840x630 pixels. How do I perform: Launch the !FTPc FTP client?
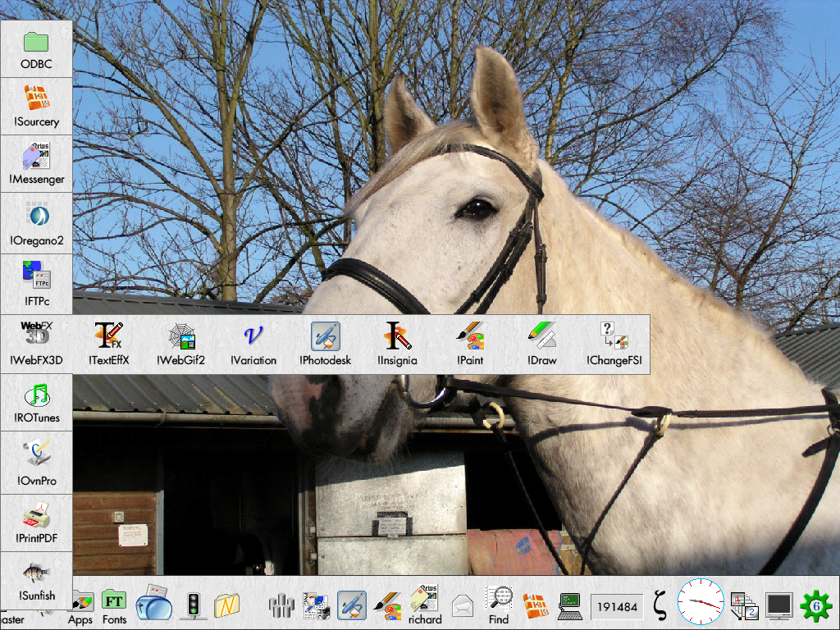coord(36,283)
